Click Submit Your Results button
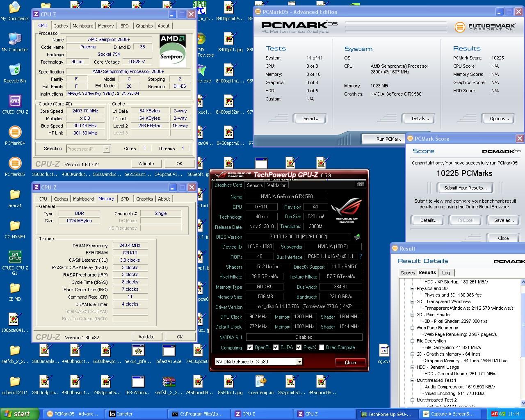 pyautogui.click(x=466, y=188)
